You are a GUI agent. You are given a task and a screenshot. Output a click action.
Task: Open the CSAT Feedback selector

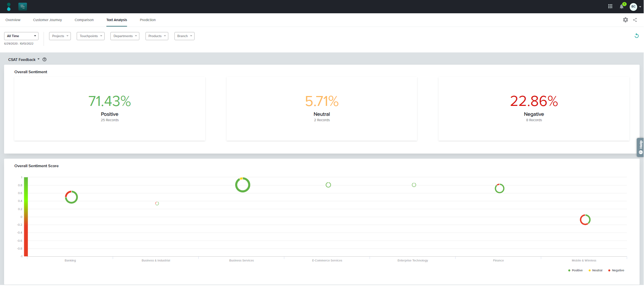coord(24,60)
